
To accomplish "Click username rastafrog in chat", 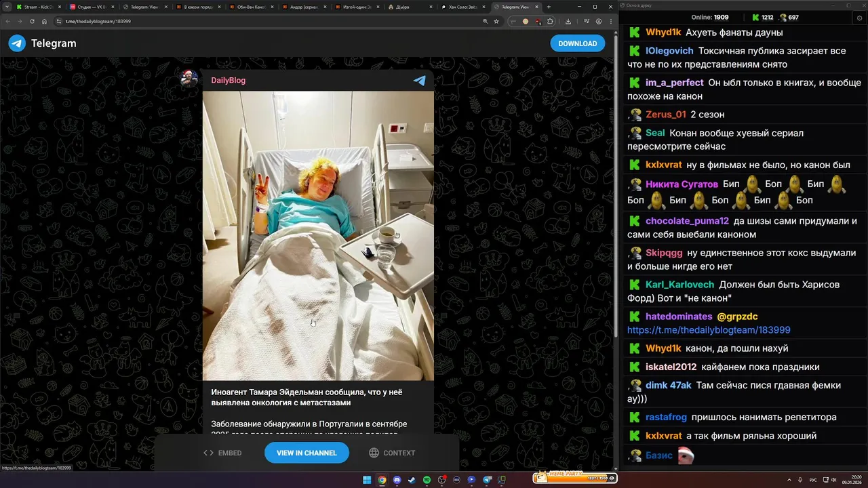I will coord(666,417).
